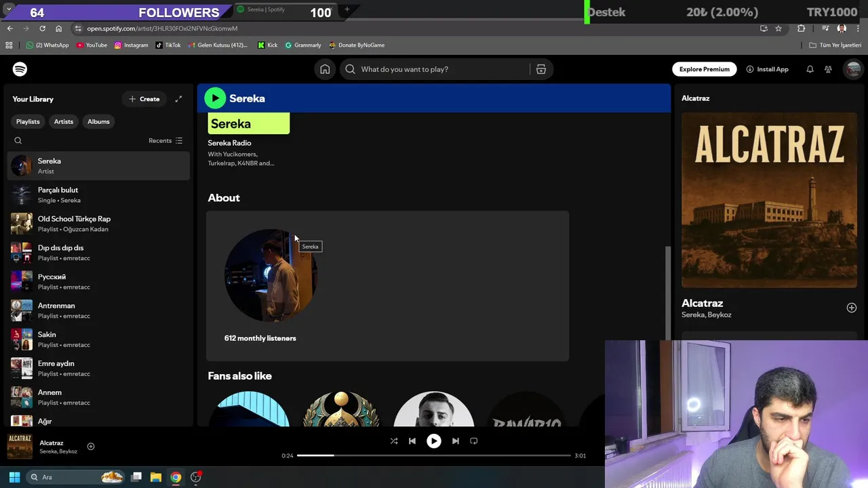Click Chrome icon in taskbar
868x488 pixels.
point(176,477)
